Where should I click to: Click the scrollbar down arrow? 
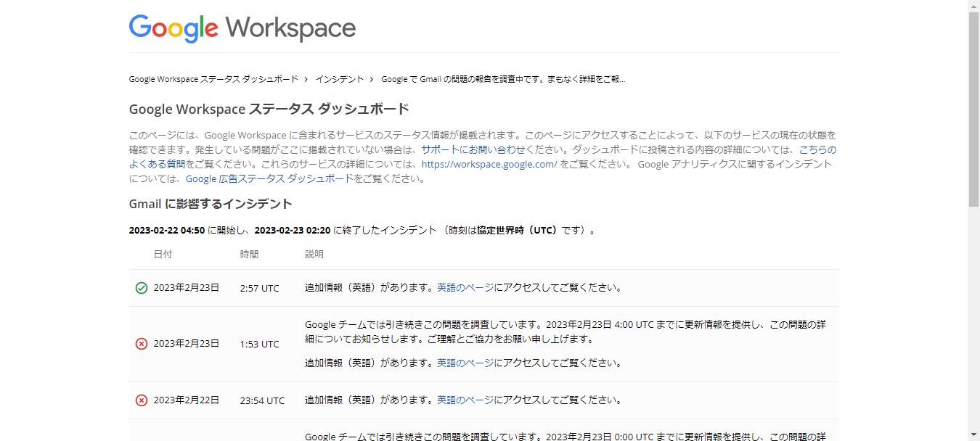click(x=973, y=435)
